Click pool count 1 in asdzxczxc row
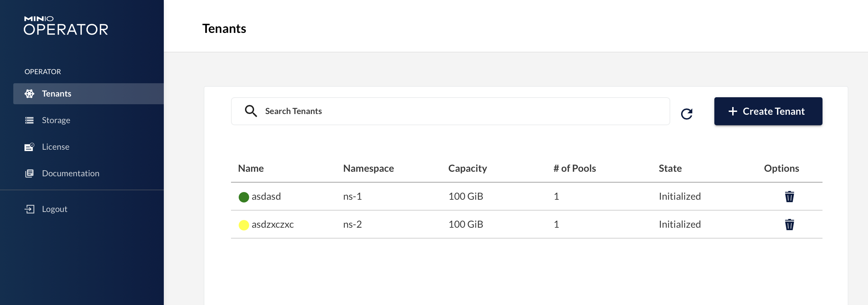The height and width of the screenshot is (305, 868). coord(556,225)
